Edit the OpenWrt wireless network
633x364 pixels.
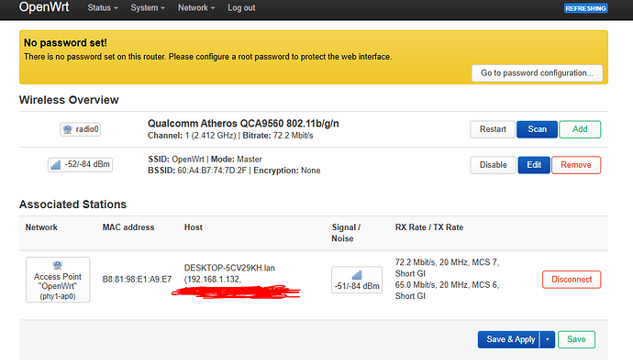(x=534, y=165)
